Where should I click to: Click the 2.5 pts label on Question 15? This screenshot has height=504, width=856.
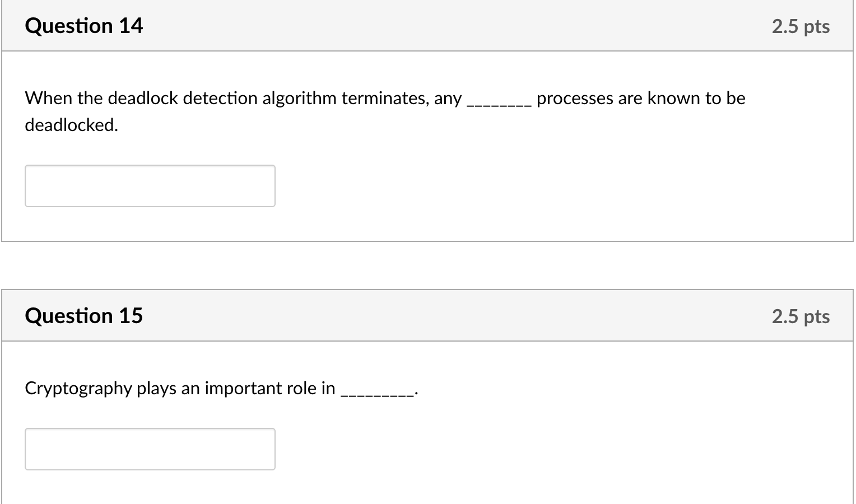801,316
